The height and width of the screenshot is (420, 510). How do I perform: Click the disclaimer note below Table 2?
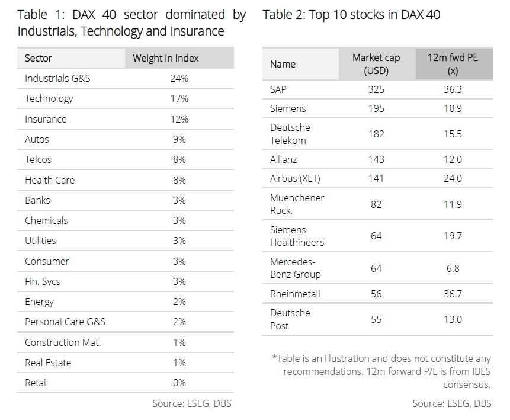(382, 371)
